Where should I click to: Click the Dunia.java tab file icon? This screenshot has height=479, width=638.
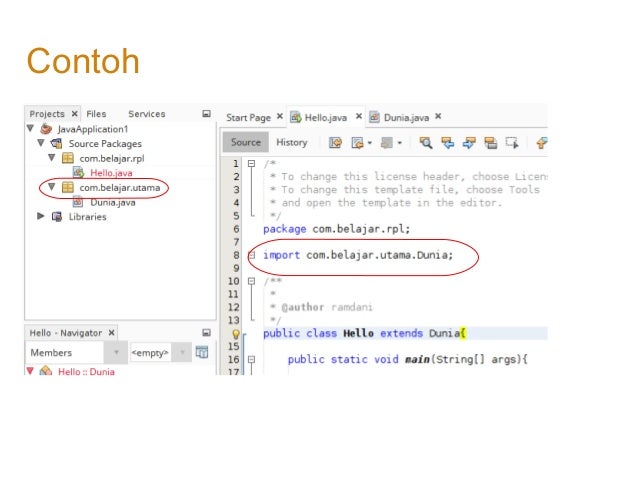coord(374,117)
